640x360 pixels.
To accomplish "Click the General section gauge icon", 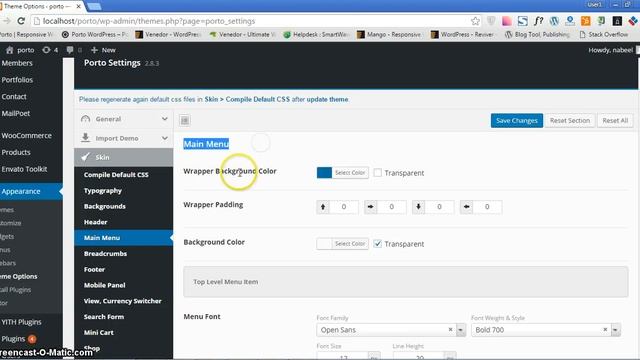I will 85,119.
